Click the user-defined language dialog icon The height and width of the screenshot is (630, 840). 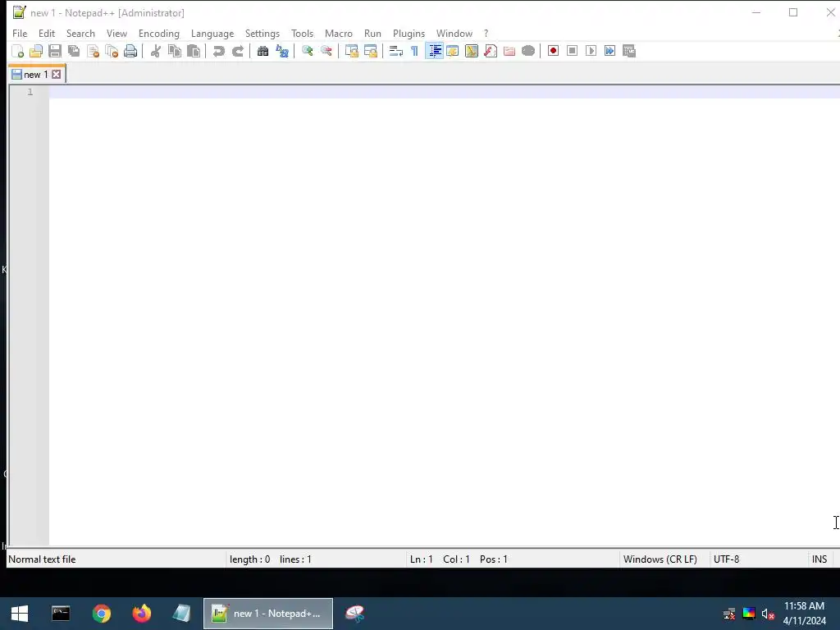click(x=453, y=51)
